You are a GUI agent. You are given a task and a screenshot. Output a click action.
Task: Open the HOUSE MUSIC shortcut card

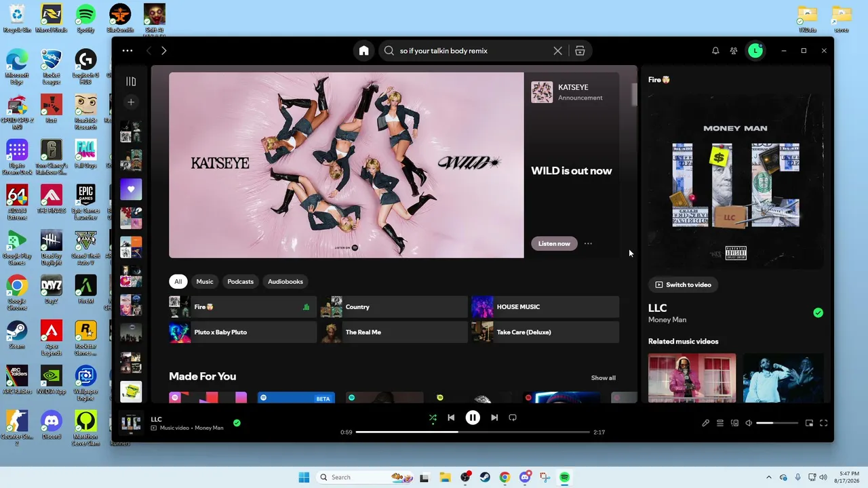[545, 307]
